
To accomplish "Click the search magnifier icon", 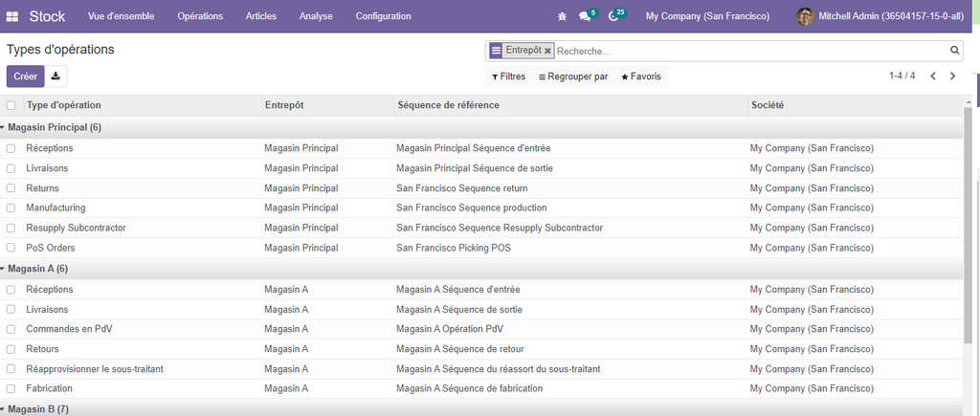I will click(x=954, y=51).
